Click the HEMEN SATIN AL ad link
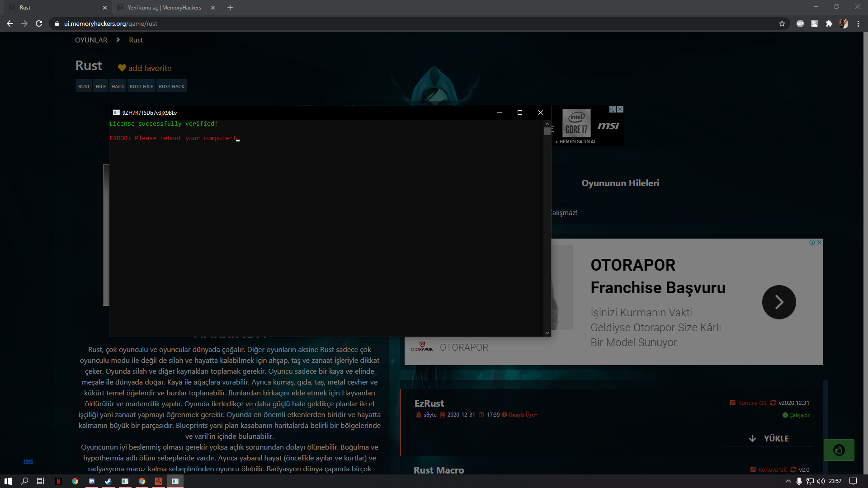This screenshot has width=868, height=488. [x=576, y=142]
